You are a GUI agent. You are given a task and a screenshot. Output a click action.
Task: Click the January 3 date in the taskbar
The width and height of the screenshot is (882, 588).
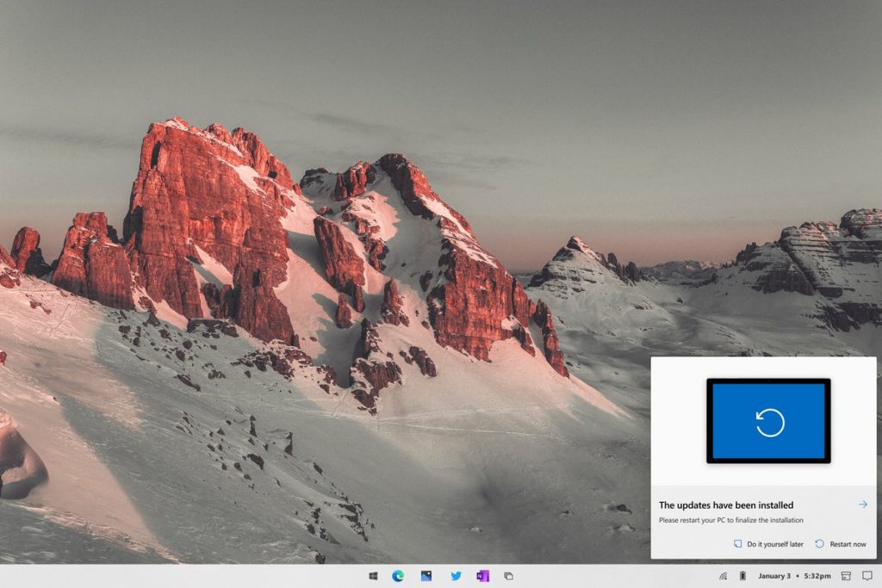(x=773, y=576)
